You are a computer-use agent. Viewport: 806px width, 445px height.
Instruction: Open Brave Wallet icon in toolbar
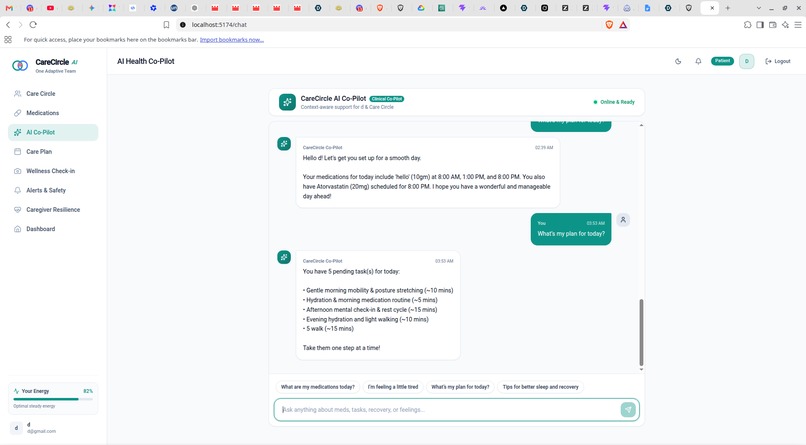click(773, 25)
